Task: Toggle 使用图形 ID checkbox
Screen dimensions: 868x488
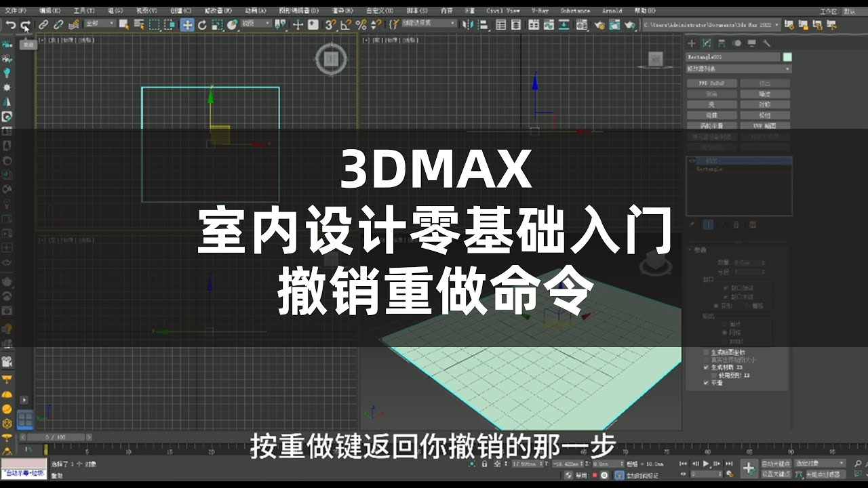Action: 713,374
